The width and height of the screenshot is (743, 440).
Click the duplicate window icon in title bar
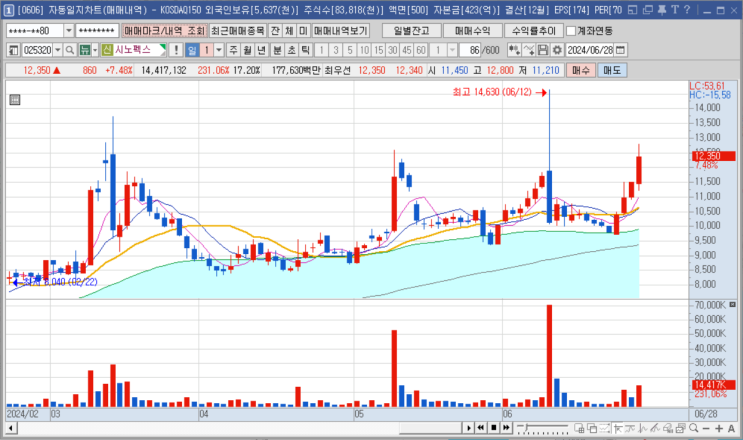click(648, 9)
